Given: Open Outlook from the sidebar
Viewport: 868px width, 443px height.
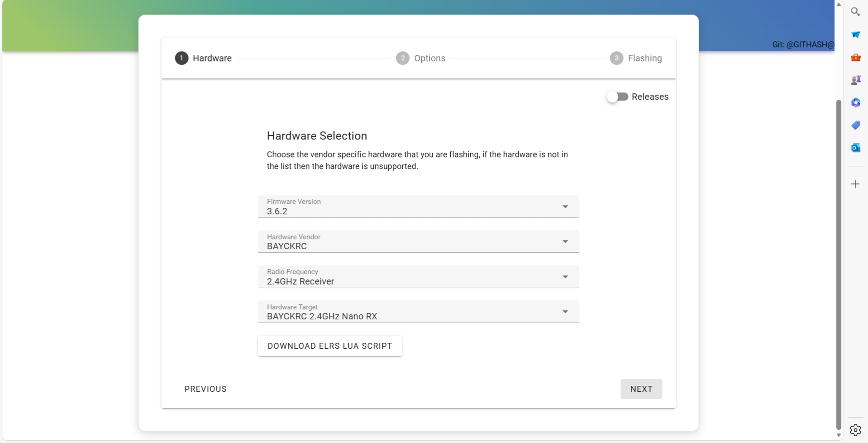Looking at the screenshot, I should coord(855,148).
